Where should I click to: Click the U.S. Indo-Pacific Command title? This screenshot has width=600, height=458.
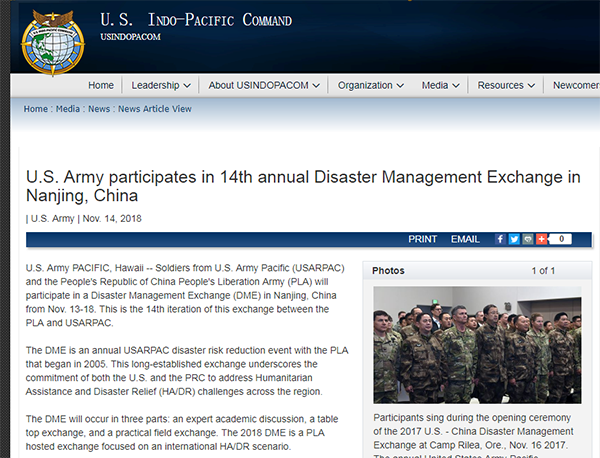(196, 20)
